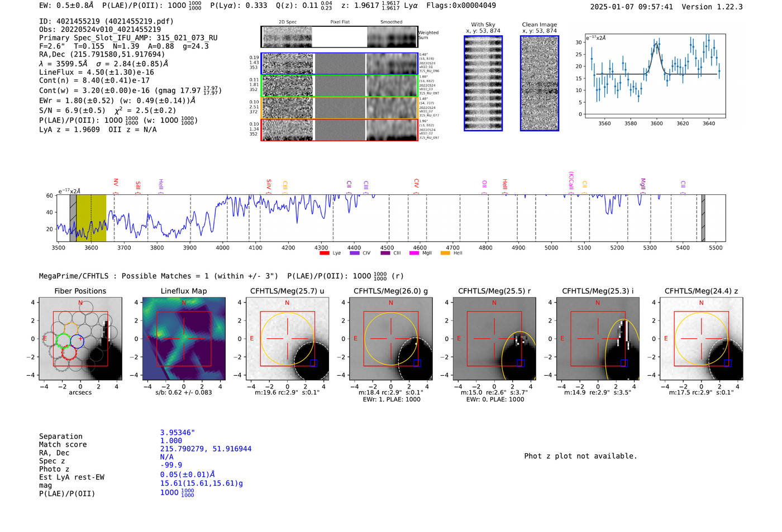
Task: Select the OII line marker label
Action: (484, 184)
